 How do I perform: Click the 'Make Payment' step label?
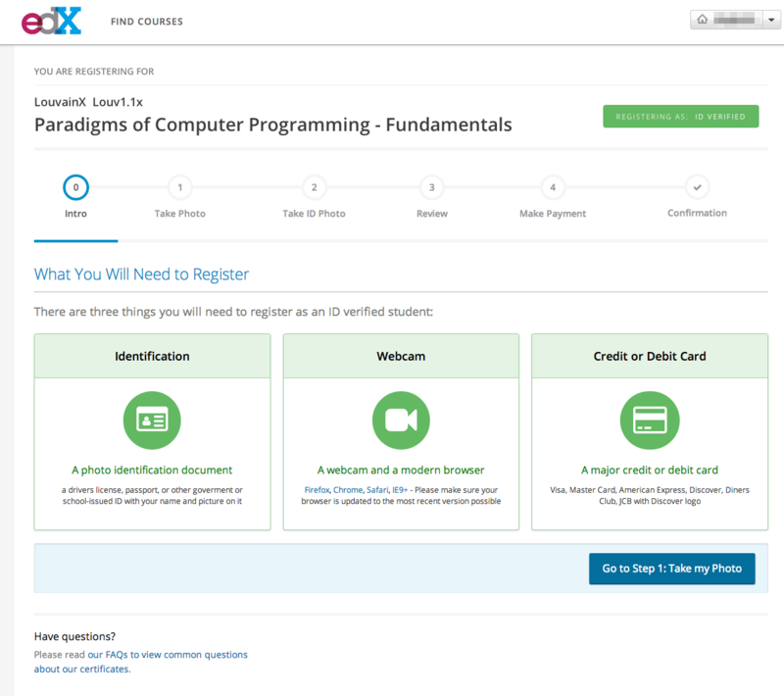[x=553, y=214]
